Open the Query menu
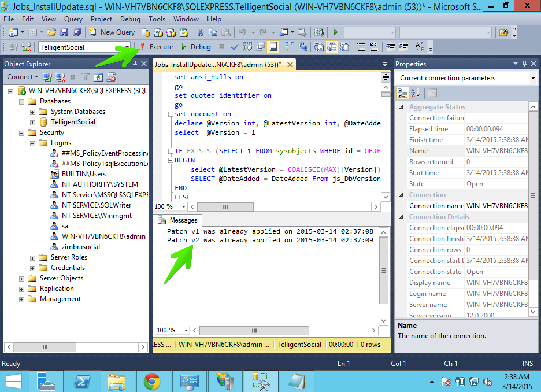 [x=73, y=19]
